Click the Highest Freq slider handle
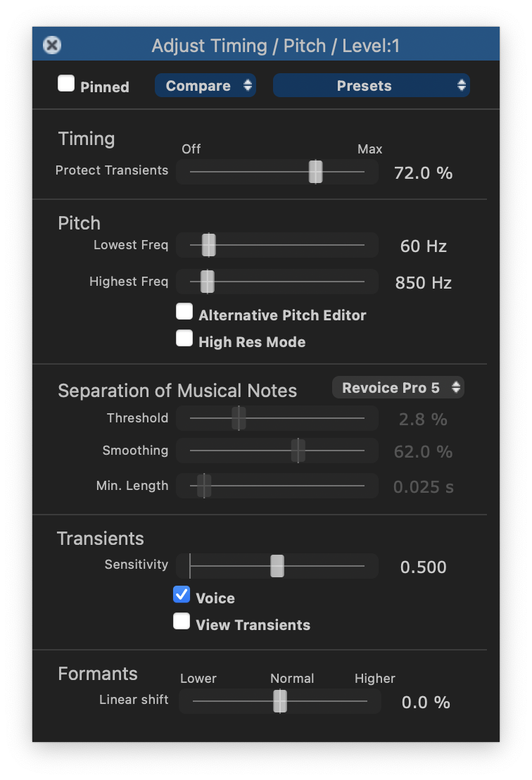The height and width of the screenshot is (780, 532). 207,282
